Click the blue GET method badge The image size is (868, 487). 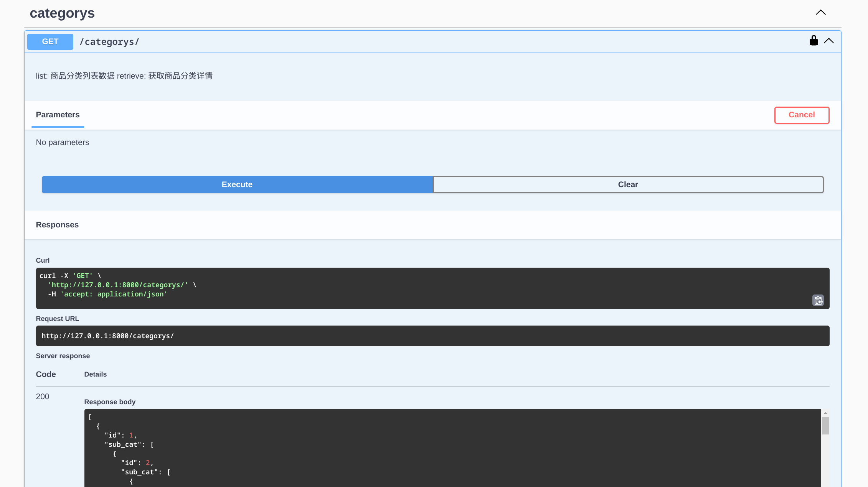[x=50, y=42]
